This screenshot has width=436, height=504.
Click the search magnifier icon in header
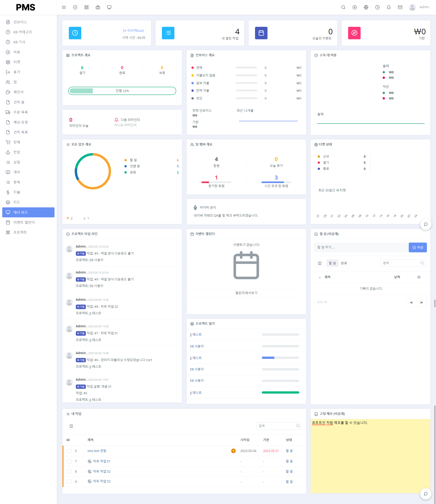click(x=343, y=7)
